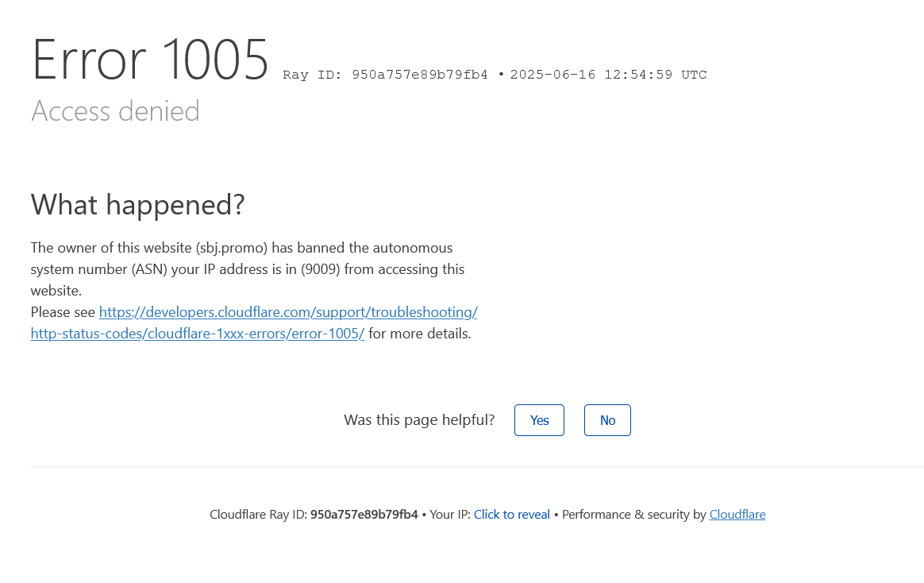Screen dimensions: 924x583
Task: Click the Cloudflare Ray ID: footer label
Action: pos(258,515)
